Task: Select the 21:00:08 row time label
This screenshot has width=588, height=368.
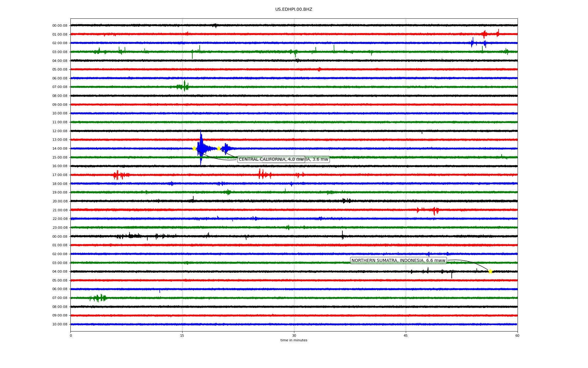Action: click(60, 210)
